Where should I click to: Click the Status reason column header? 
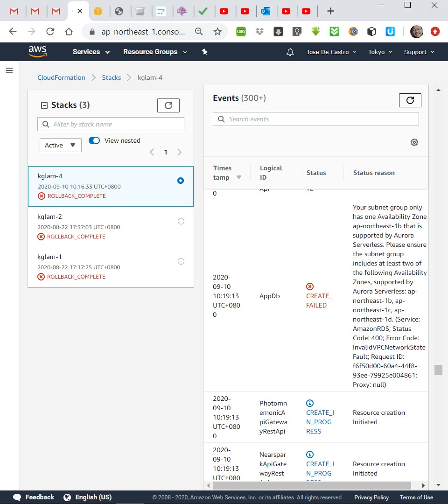pos(374,173)
